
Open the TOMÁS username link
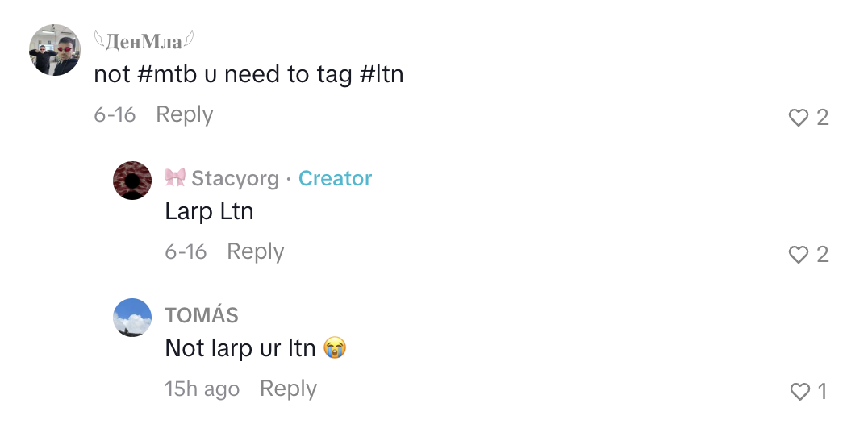202,315
